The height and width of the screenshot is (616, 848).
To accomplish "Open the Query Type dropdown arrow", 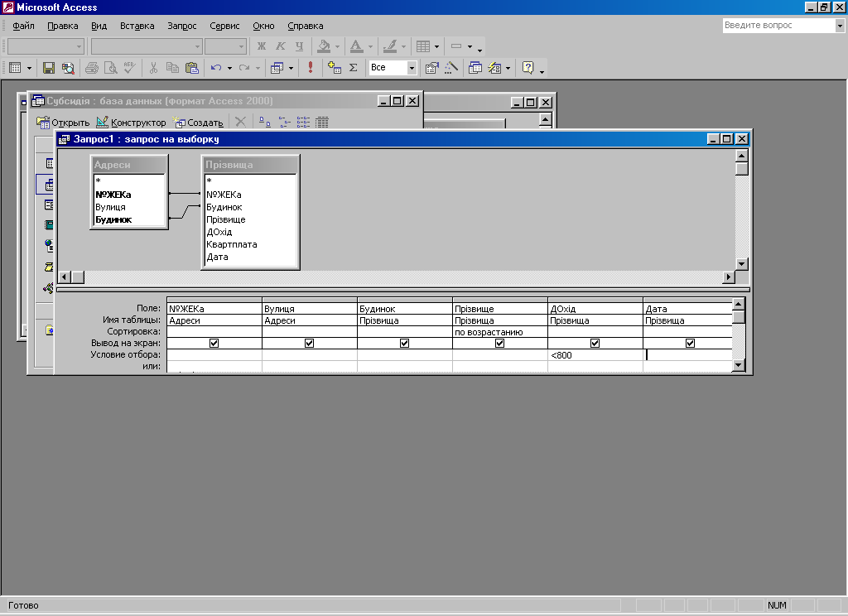I will (x=291, y=68).
